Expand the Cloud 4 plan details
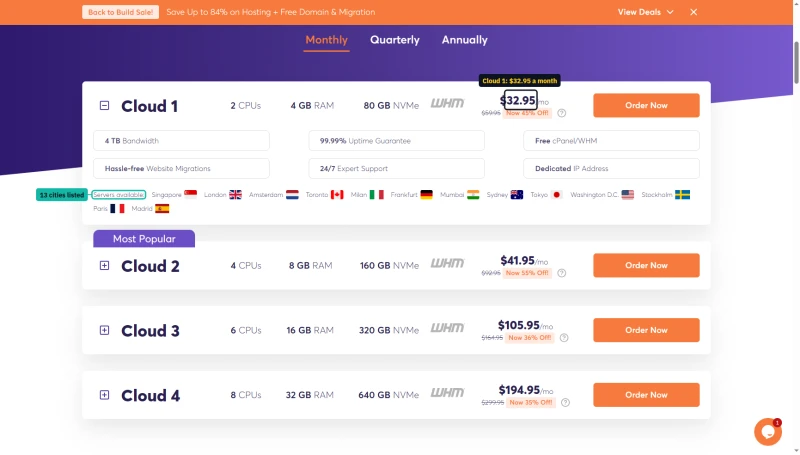The image size is (800, 455). point(104,395)
